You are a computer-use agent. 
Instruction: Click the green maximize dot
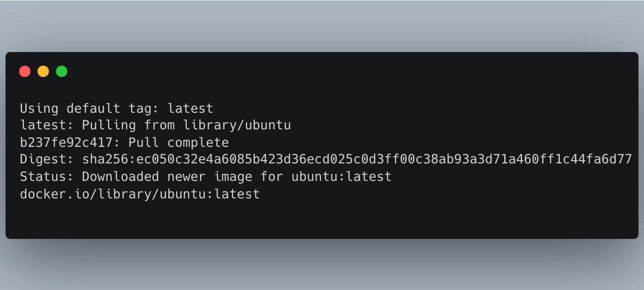62,71
